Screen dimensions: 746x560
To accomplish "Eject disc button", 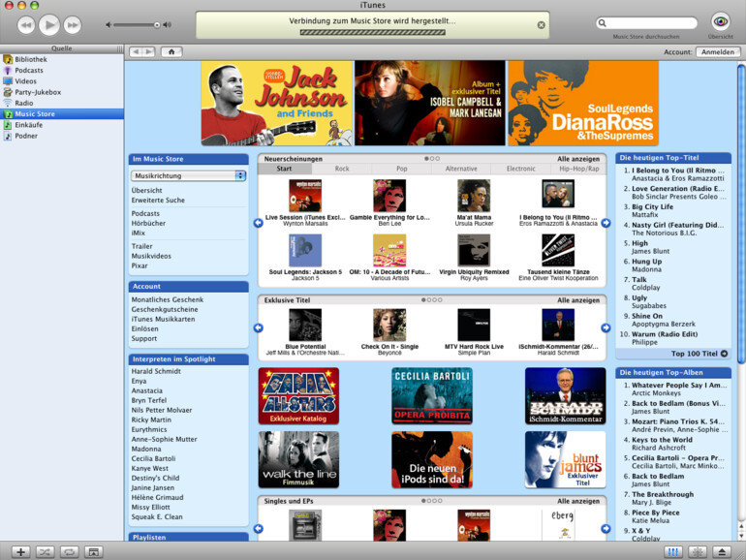I will pos(722,552).
